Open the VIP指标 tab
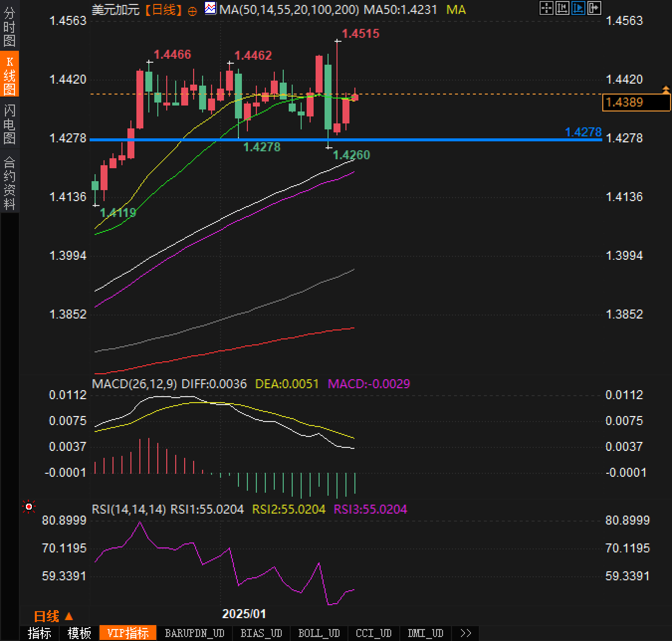 pyautogui.click(x=128, y=633)
